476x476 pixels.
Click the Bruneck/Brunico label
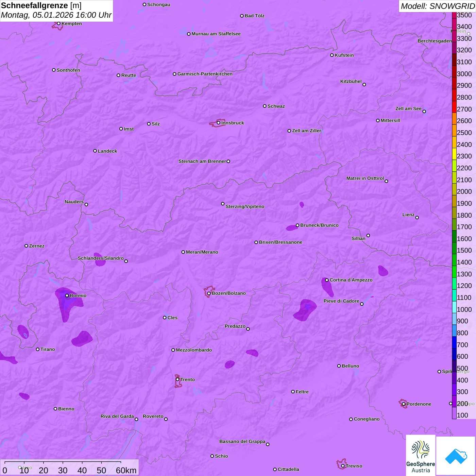click(x=319, y=225)
